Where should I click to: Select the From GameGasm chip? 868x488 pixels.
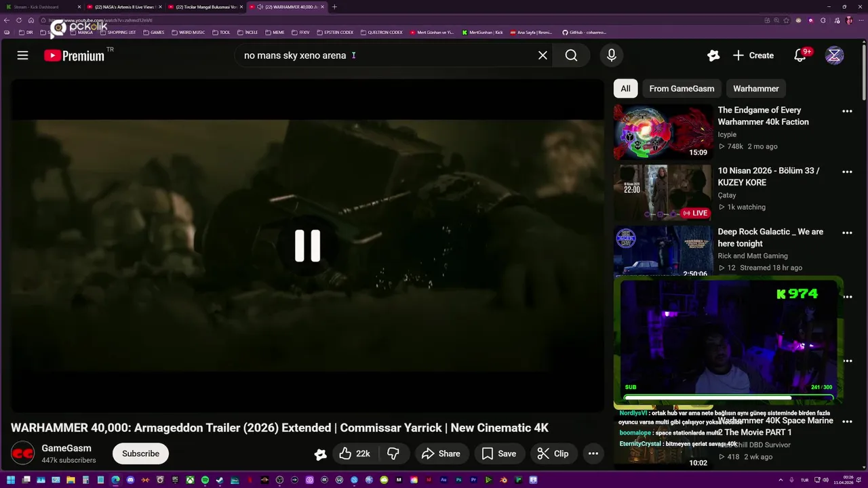coord(682,89)
